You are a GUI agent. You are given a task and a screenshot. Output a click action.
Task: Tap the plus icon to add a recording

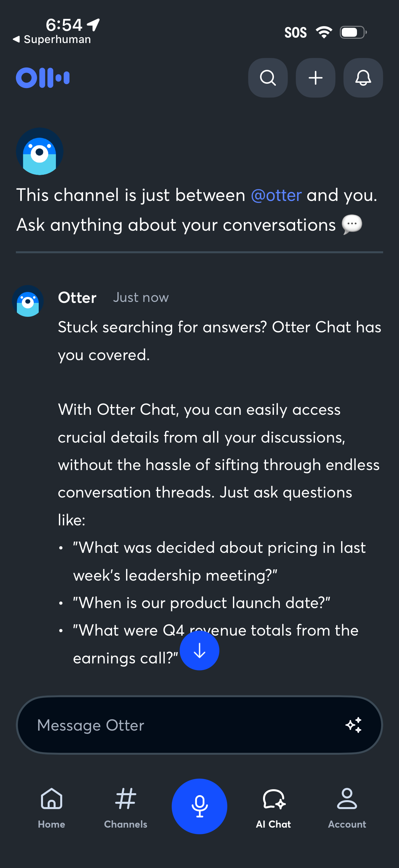pyautogui.click(x=315, y=78)
